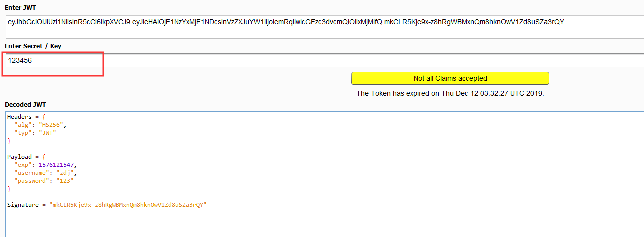Select the Signature value in decoded output
Screen dimensions: 644x237
(128, 205)
